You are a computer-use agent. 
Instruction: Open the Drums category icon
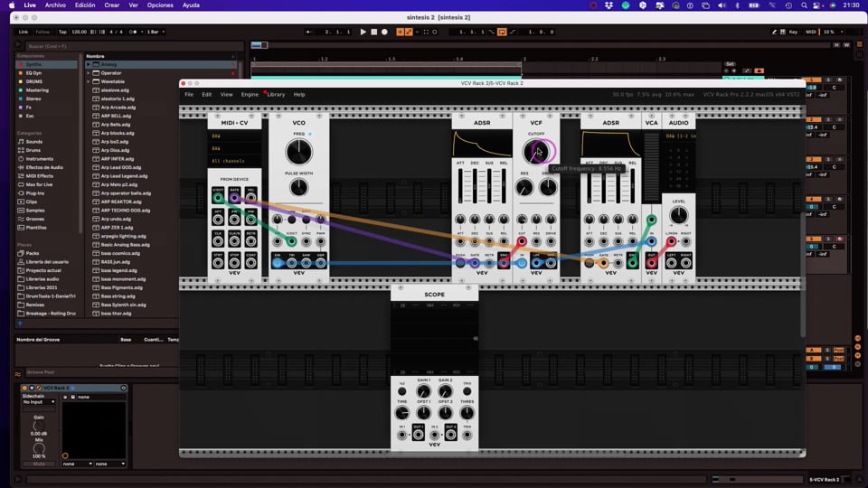point(21,151)
